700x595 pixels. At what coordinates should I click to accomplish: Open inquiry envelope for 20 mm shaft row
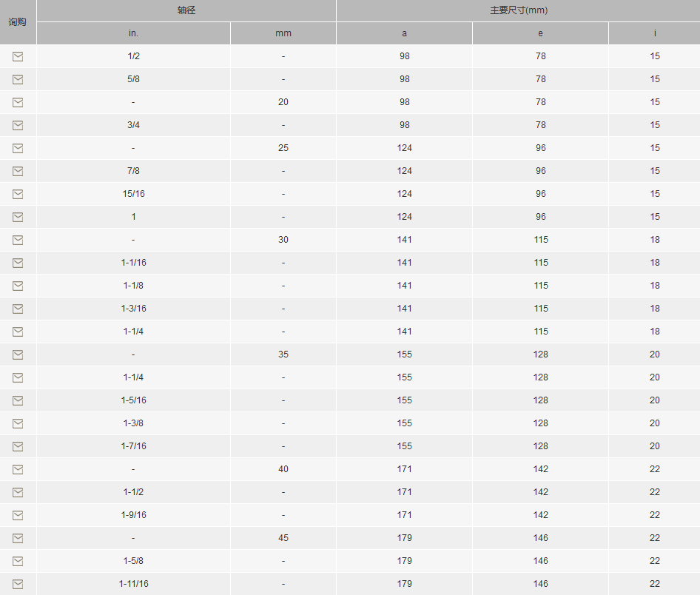coord(18,102)
